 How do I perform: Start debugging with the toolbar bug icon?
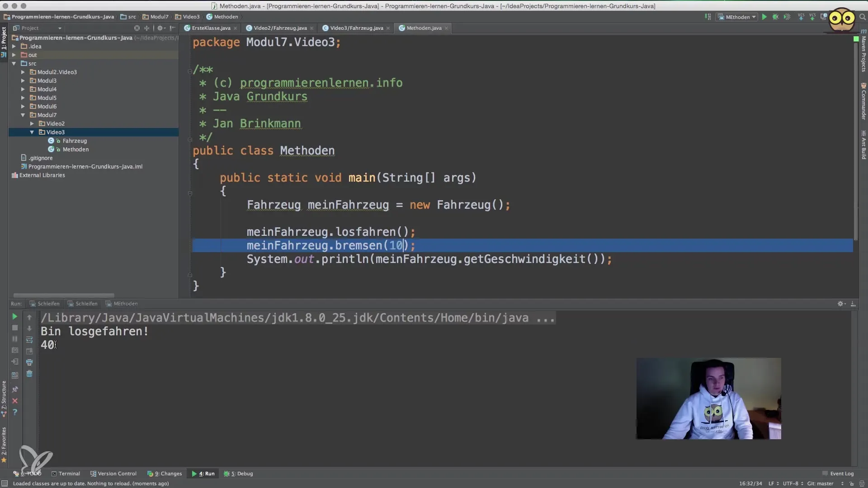[775, 17]
